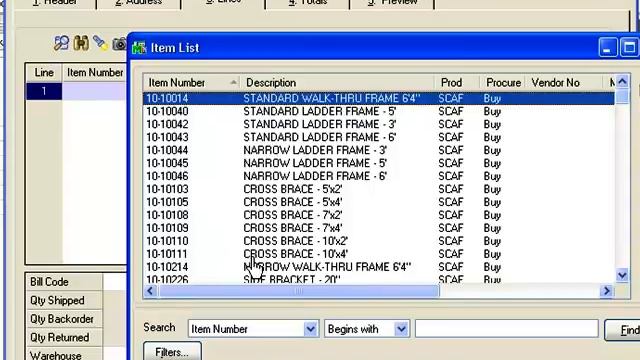Image resolution: width=640 pixels, height=360 pixels.
Task: Click the list scroll up arrow
Action: click(622, 82)
